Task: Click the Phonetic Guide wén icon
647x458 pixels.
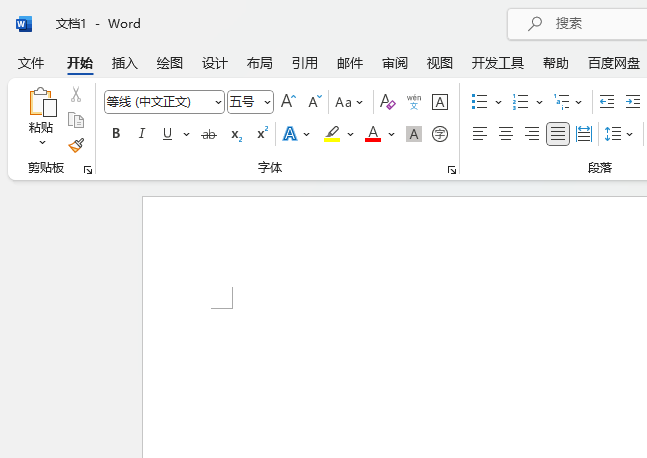Action: click(x=414, y=102)
